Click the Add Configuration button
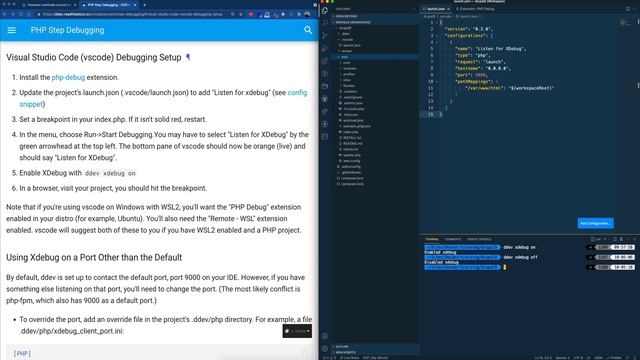Viewport: 640px width, 360px height. coord(596,223)
